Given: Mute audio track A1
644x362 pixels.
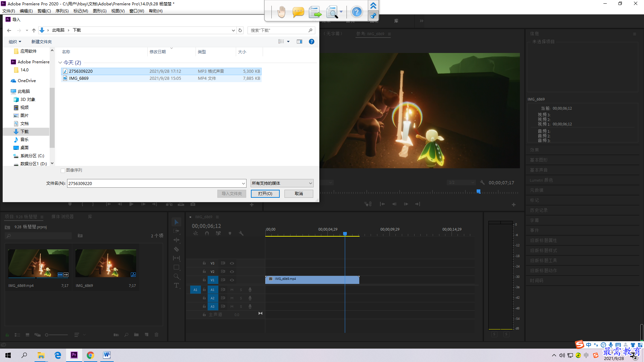Looking at the screenshot, I should pos(232,290).
